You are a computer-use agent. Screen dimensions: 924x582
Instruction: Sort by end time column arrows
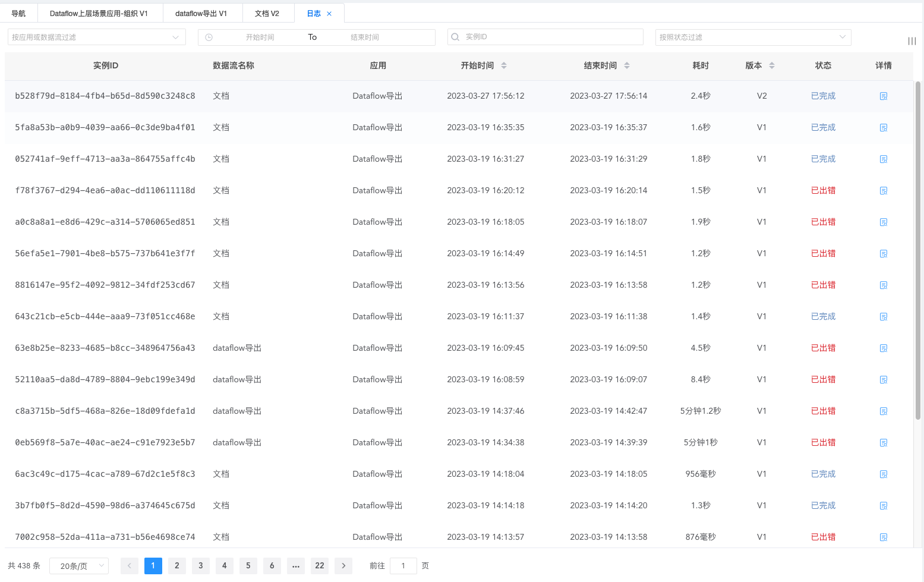click(627, 65)
